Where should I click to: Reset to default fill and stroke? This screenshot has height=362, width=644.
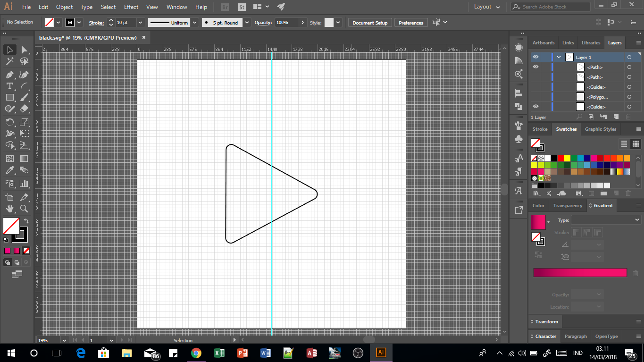pyautogui.click(x=6, y=240)
